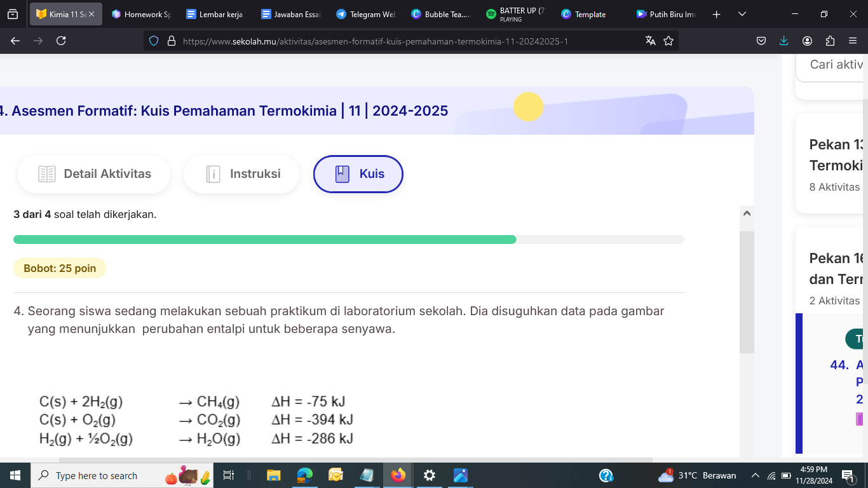This screenshot has width=868, height=488.
Task: Open the mail app on the taskbar
Action: (336, 475)
